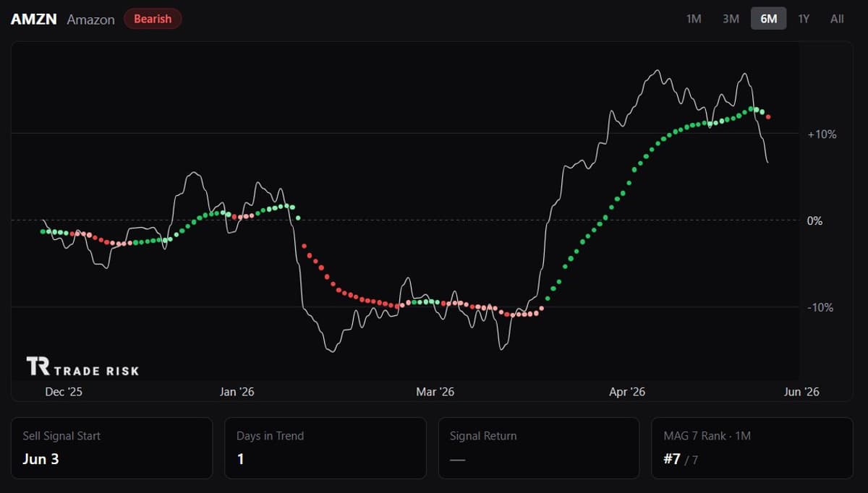Open the Sell Signal Start card
The width and height of the screenshot is (868, 493).
[x=111, y=447]
